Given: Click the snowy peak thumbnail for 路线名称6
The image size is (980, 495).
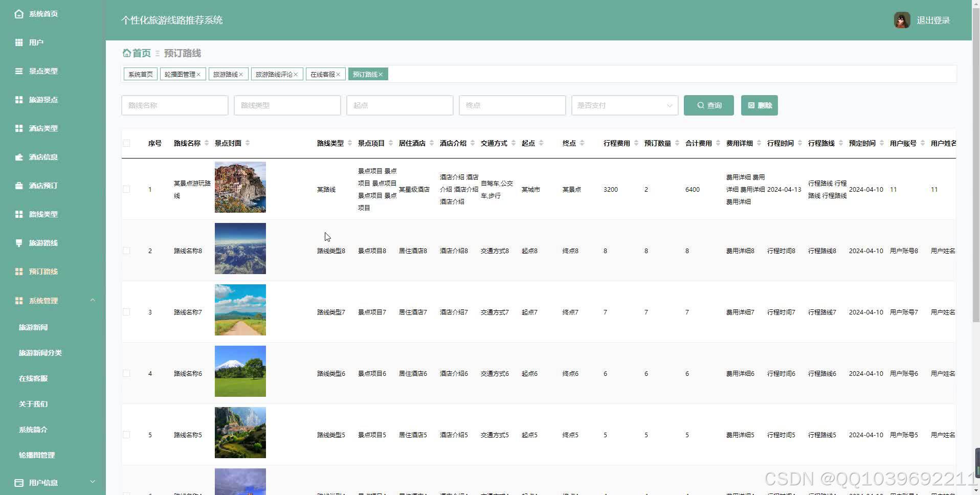Looking at the screenshot, I should [x=240, y=371].
